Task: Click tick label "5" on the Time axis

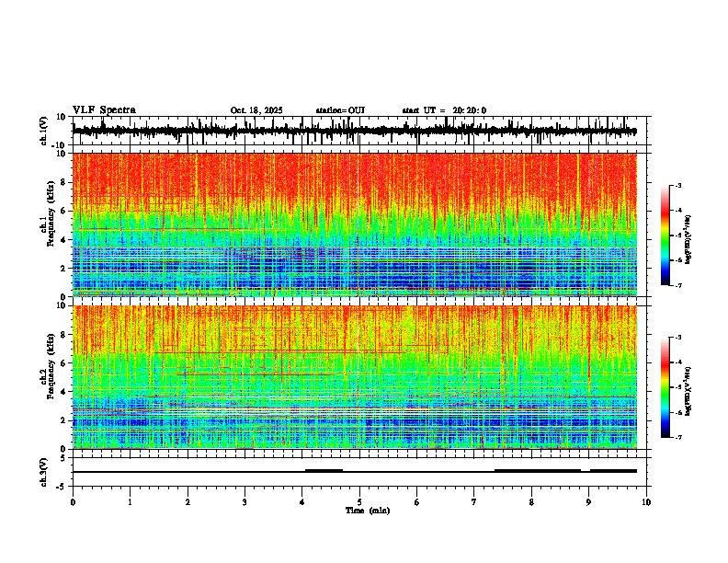Action: [359, 502]
